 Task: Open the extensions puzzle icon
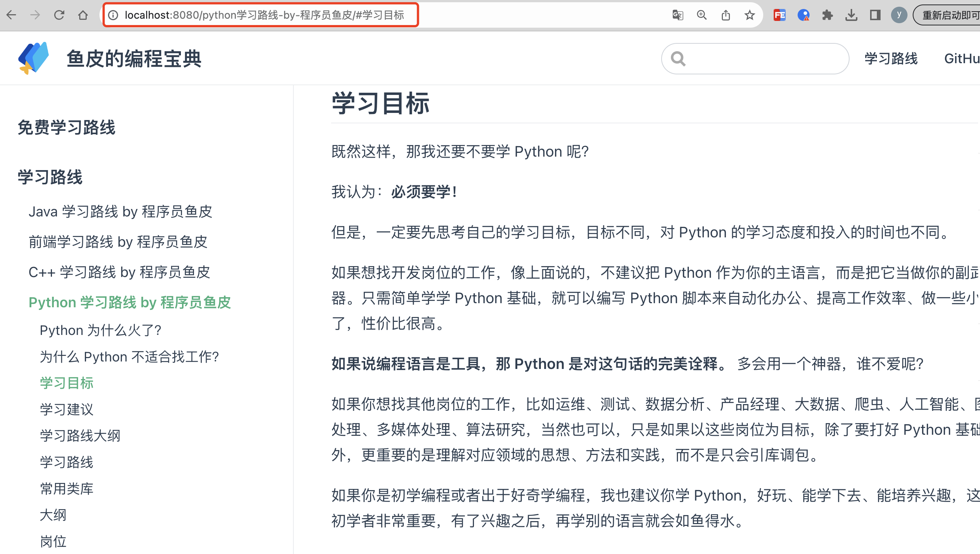point(827,15)
